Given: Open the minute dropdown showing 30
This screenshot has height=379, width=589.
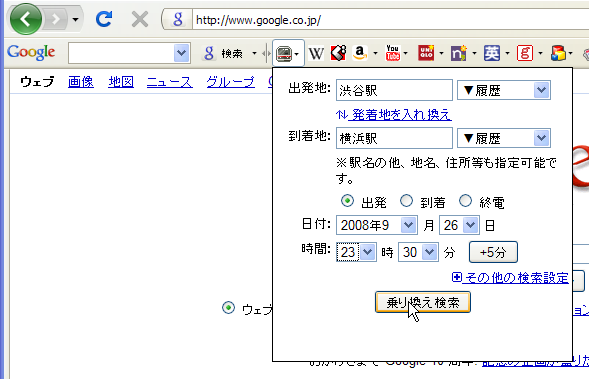Looking at the screenshot, I should click(x=418, y=252).
